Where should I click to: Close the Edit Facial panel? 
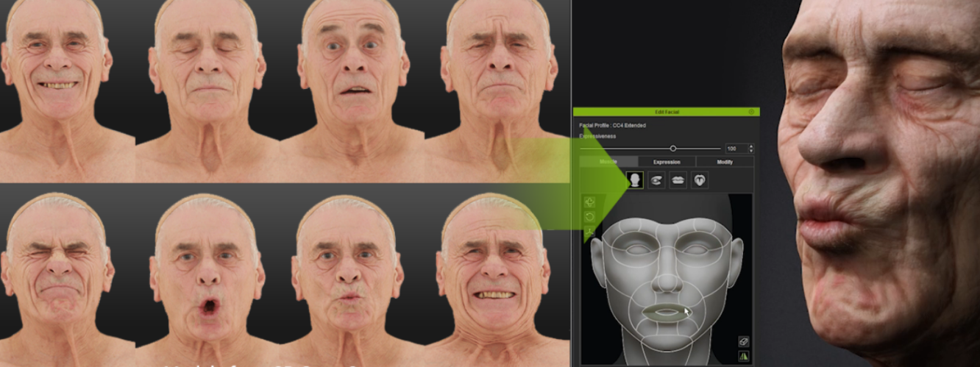click(751, 112)
